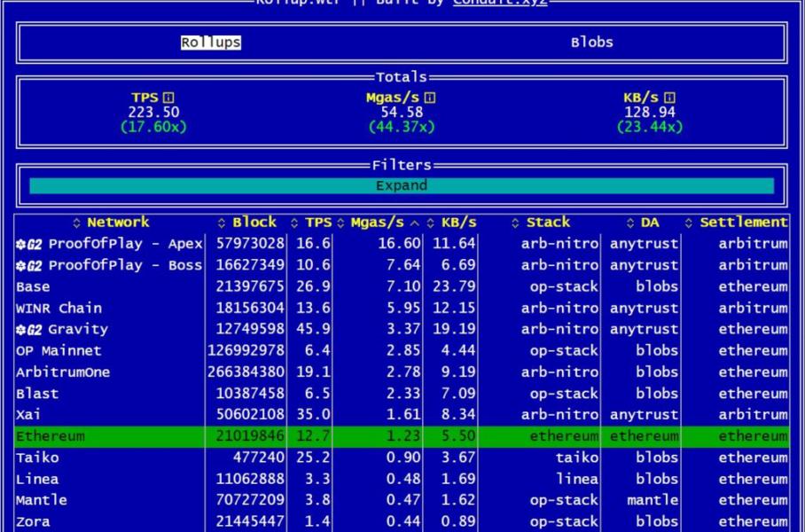Sort table by KB/s column
The image size is (805, 532).
[x=451, y=223]
